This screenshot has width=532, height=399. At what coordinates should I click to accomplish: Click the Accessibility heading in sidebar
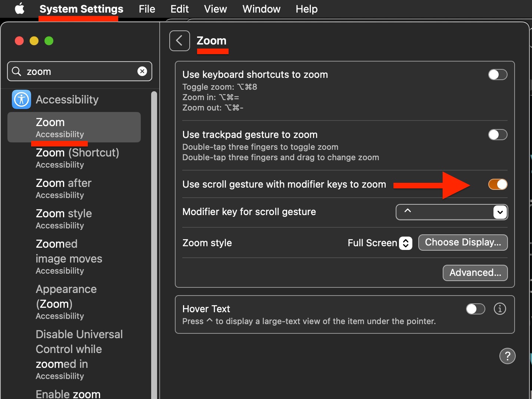67,99
